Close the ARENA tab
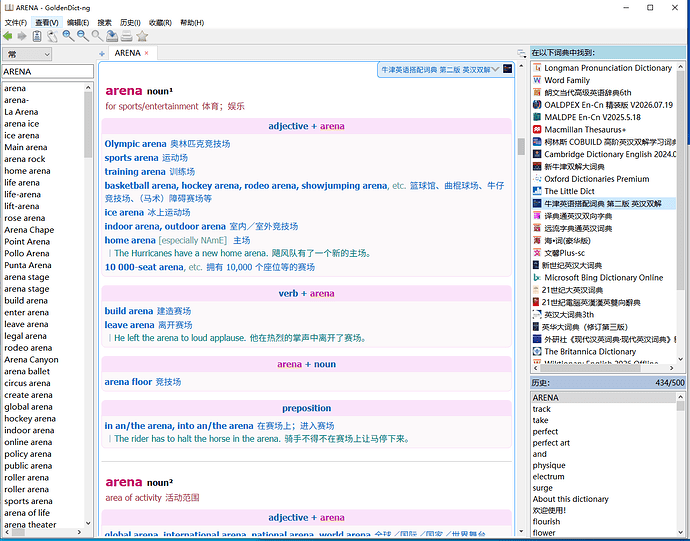The image size is (690, 541). [x=147, y=53]
